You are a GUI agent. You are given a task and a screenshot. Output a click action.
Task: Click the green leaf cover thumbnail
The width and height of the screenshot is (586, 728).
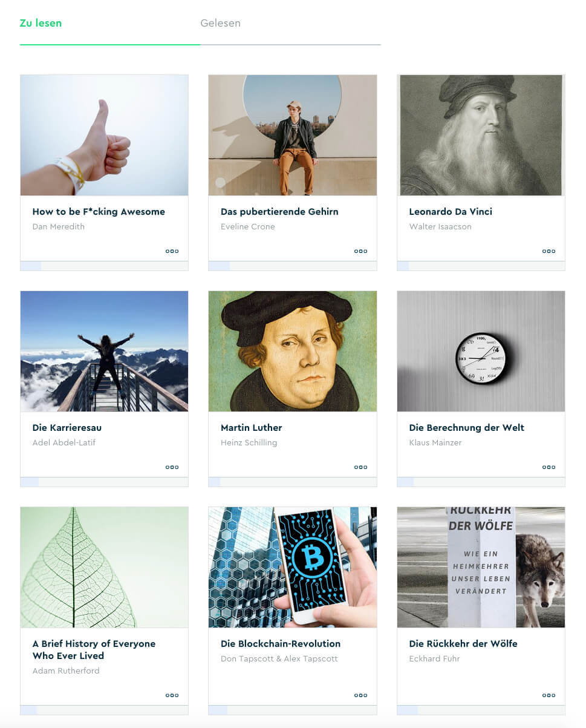click(104, 567)
